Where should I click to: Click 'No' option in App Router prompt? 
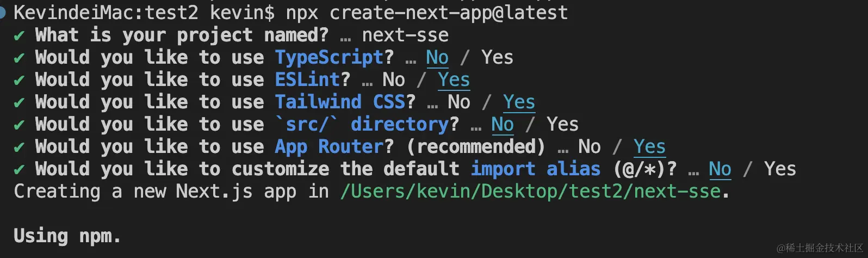tap(590, 146)
